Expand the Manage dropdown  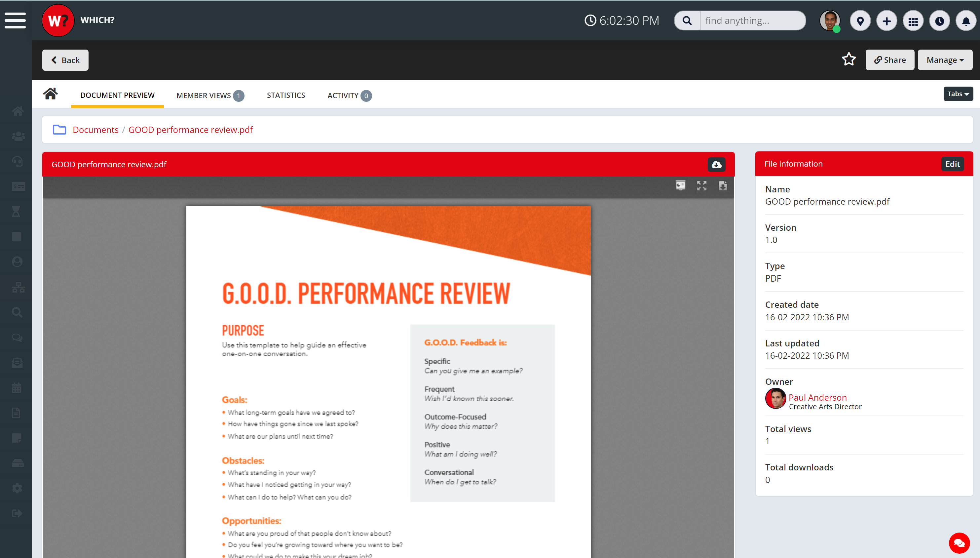coord(945,60)
